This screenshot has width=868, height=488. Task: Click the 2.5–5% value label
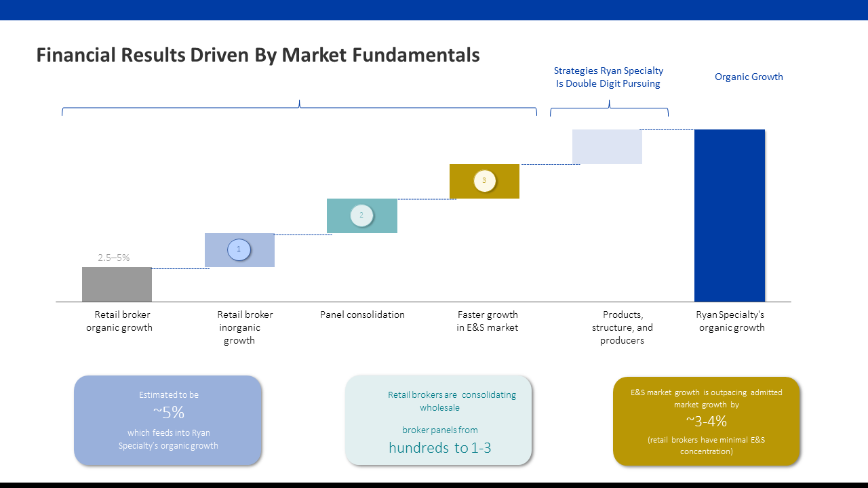(x=114, y=258)
